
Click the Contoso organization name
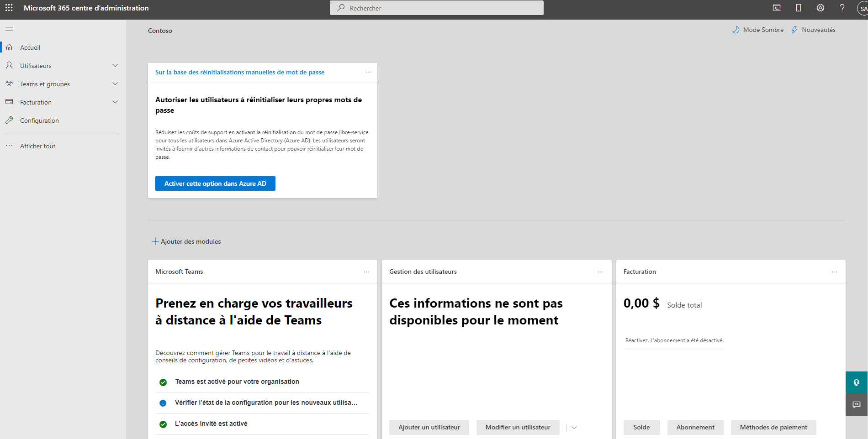tap(160, 31)
